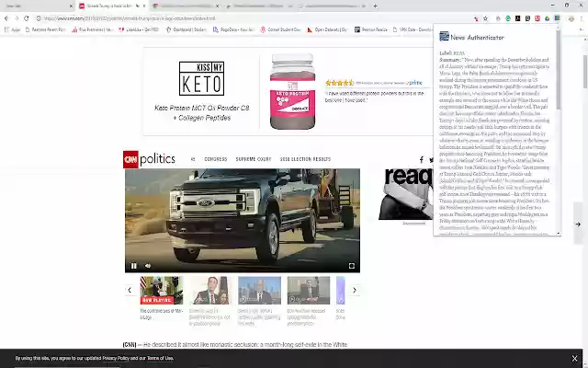Open the VPN Code bookmark
Viewport: 588px width, 368px height.
[x=413, y=29]
